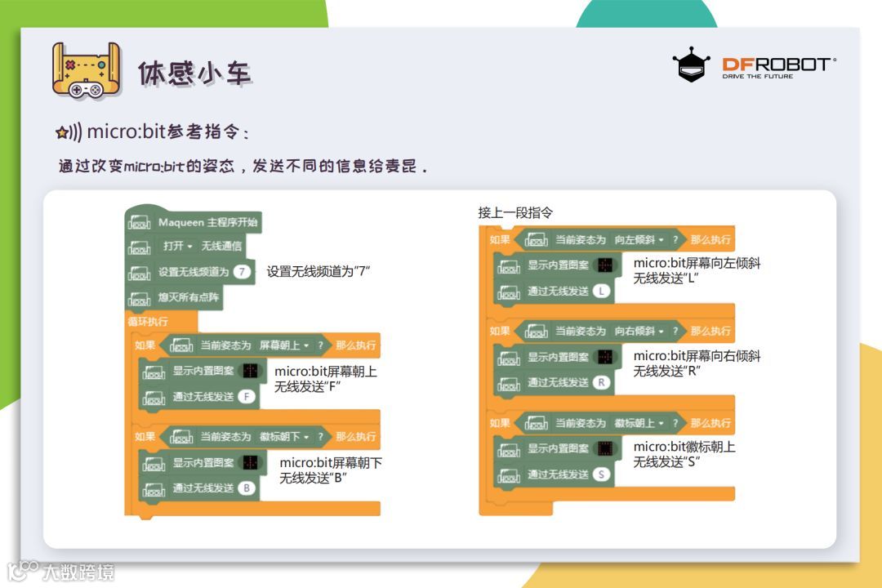Click the F value in wireless send block
This screenshot has height=588, width=882.
[247, 397]
